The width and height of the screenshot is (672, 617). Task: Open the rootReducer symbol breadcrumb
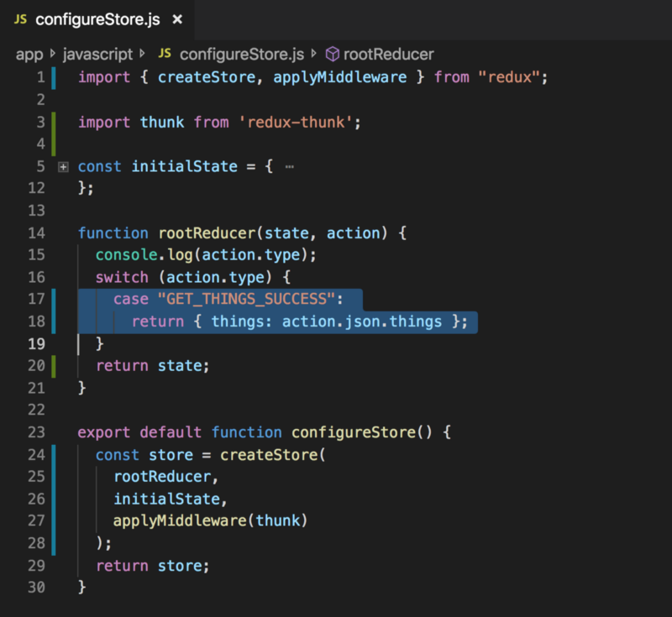389,54
